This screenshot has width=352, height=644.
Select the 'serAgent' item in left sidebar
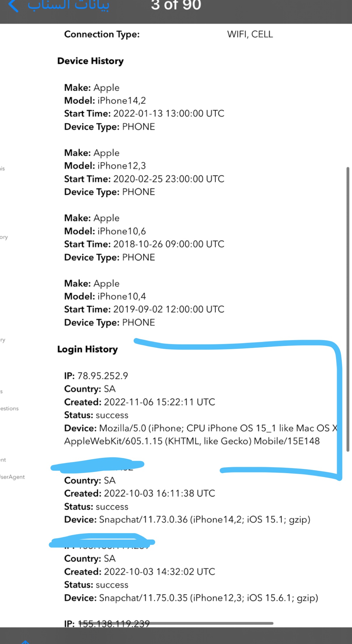click(12, 477)
